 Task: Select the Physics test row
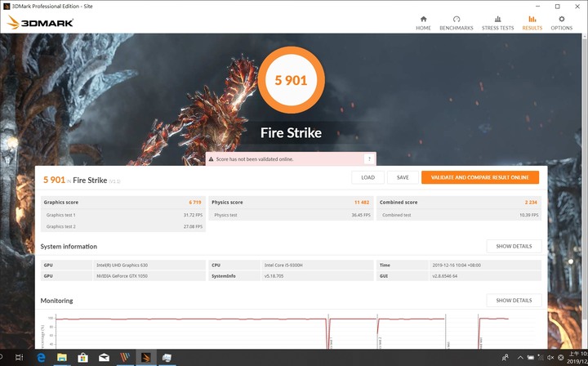click(291, 215)
